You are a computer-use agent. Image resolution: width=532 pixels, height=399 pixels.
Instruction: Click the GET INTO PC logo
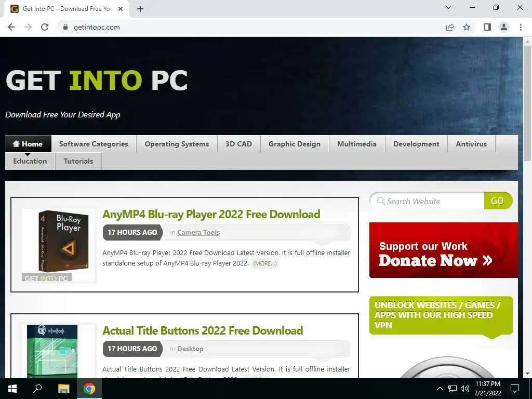97,80
